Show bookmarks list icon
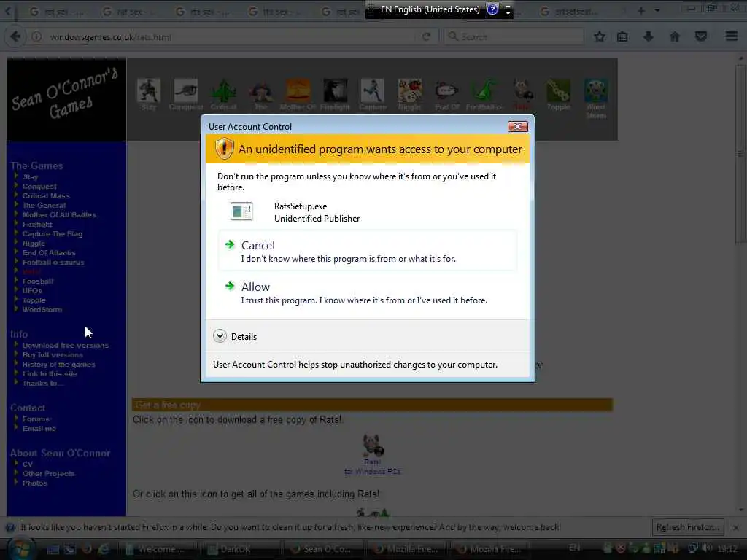The width and height of the screenshot is (747, 560). click(622, 36)
